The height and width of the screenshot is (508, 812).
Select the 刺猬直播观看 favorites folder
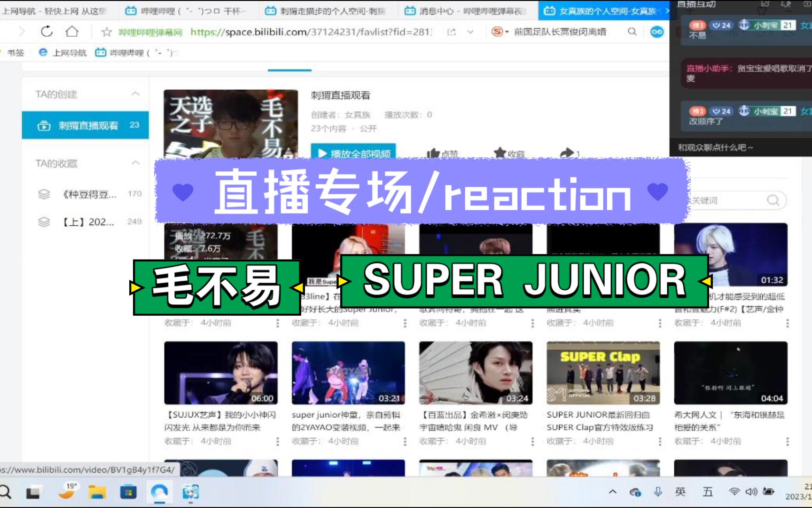pyautogui.click(x=85, y=125)
